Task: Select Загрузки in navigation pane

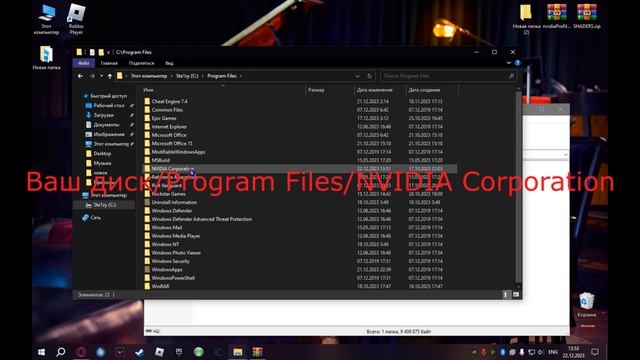Action: coord(104,115)
